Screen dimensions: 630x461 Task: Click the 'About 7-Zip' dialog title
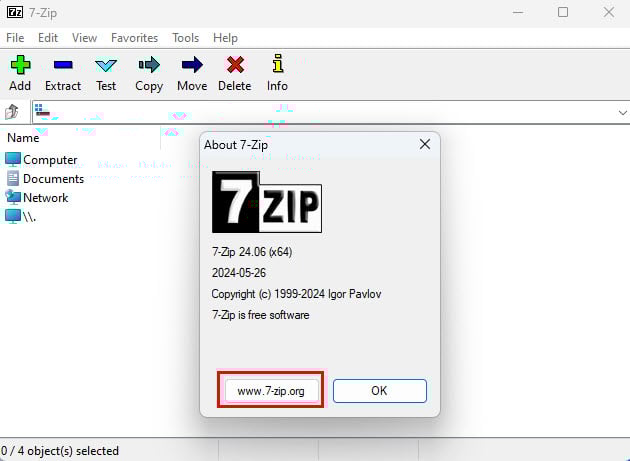236,145
